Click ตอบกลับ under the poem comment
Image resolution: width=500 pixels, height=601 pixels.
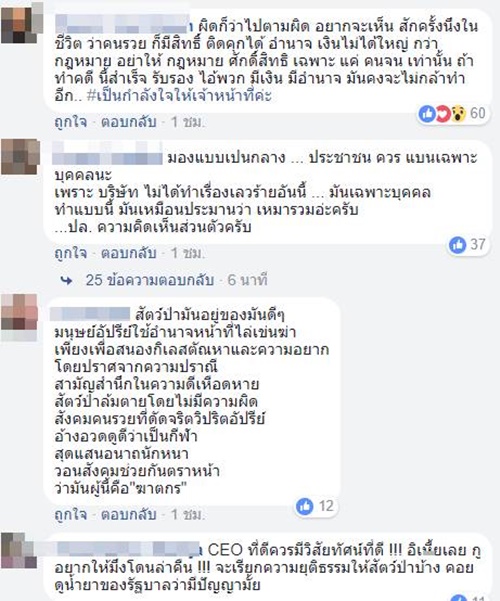coord(128,515)
